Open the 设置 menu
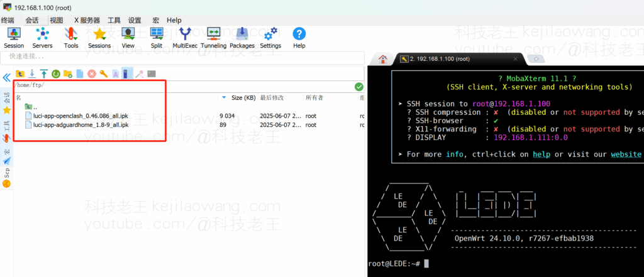 point(135,20)
